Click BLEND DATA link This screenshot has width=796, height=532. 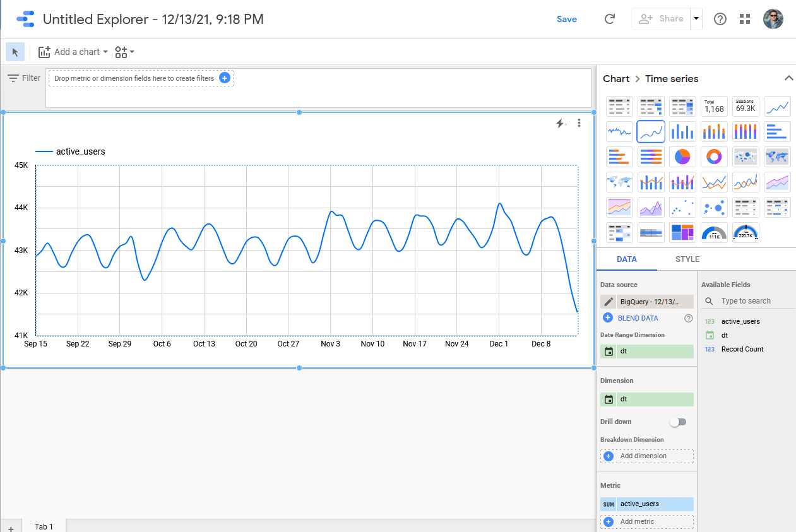(638, 318)
